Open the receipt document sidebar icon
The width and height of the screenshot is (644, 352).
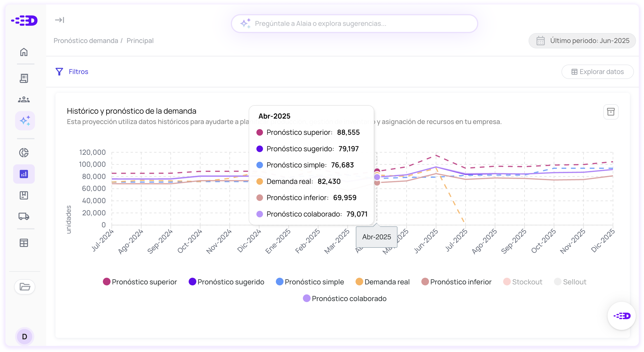pyautogui.click(x=24, y=78)
